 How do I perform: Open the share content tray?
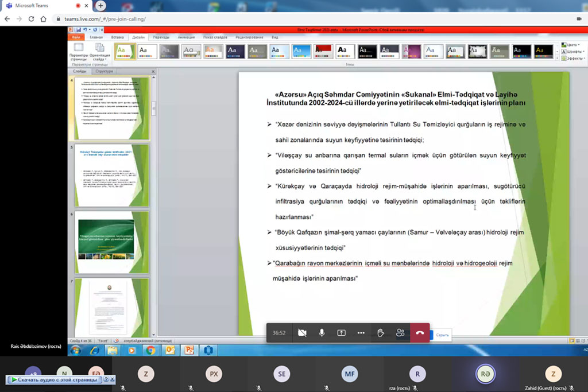click(x=341, y=333)
